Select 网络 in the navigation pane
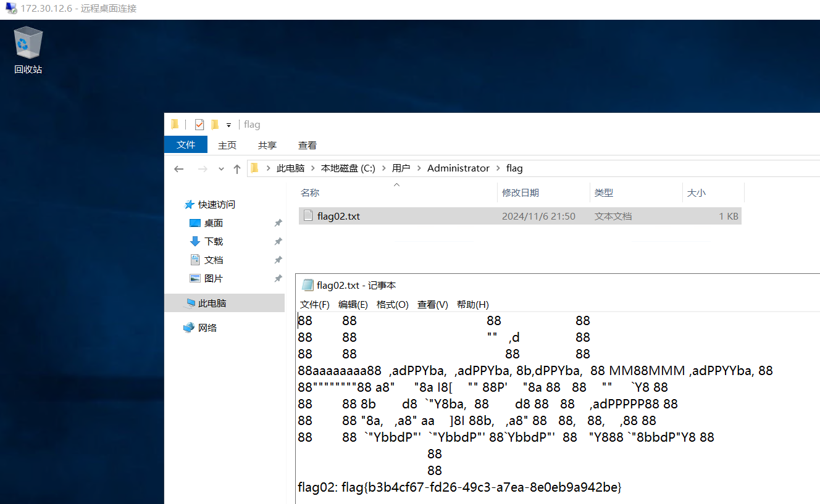This screenshot has height=504, width=820. [x=207, y=328]
